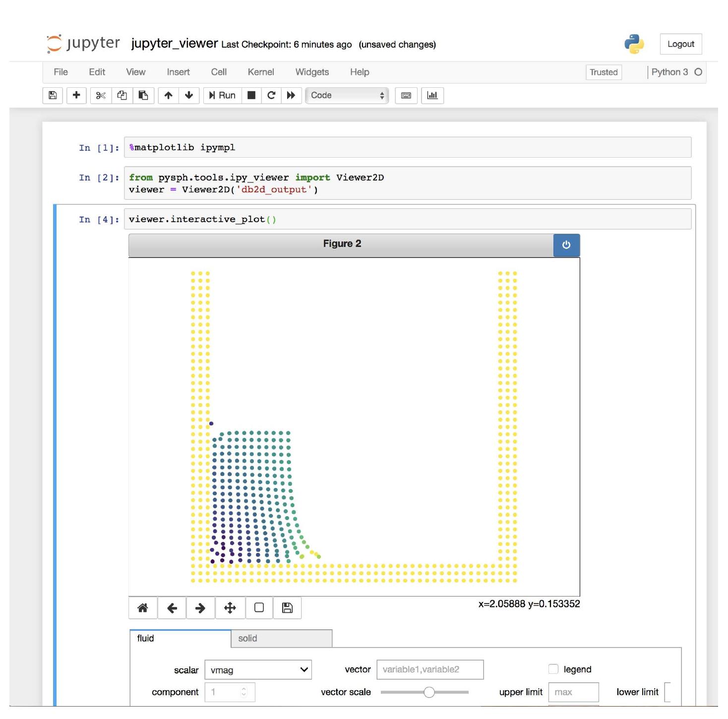Click the notebook title jupyter_viewer
This screenshot has width=728, height=719.
pyautogui.click(x=175, y=44)
